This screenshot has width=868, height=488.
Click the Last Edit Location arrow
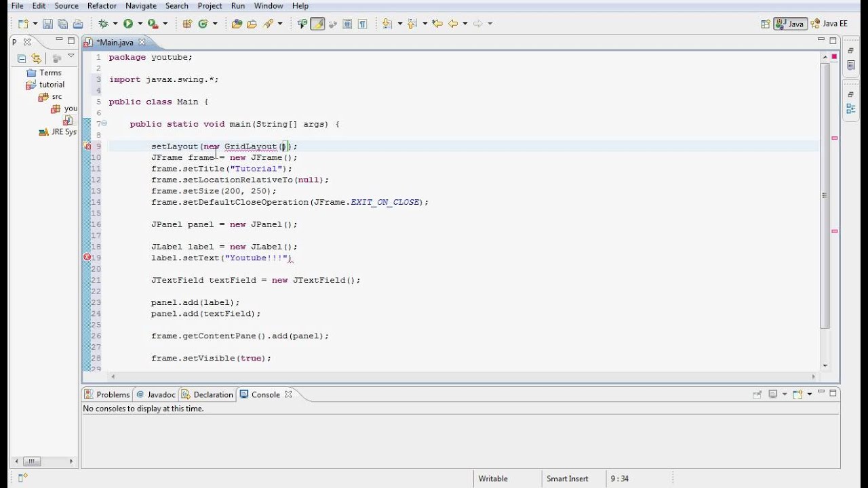[437, 24]
